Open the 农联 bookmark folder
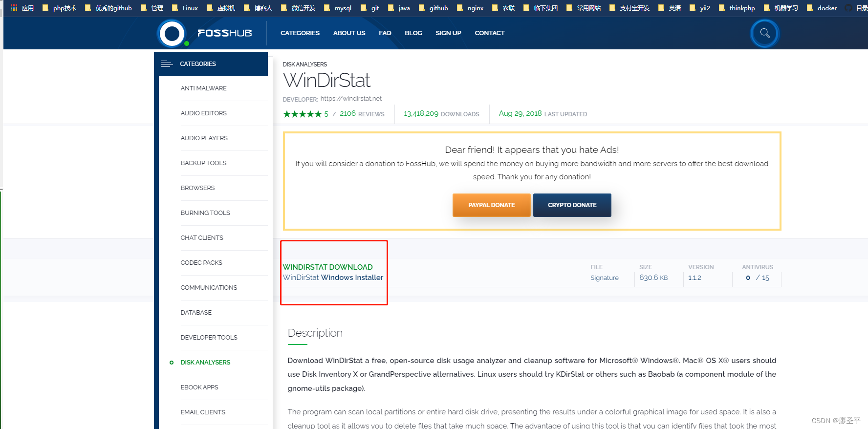 click(x=503, y=8)
